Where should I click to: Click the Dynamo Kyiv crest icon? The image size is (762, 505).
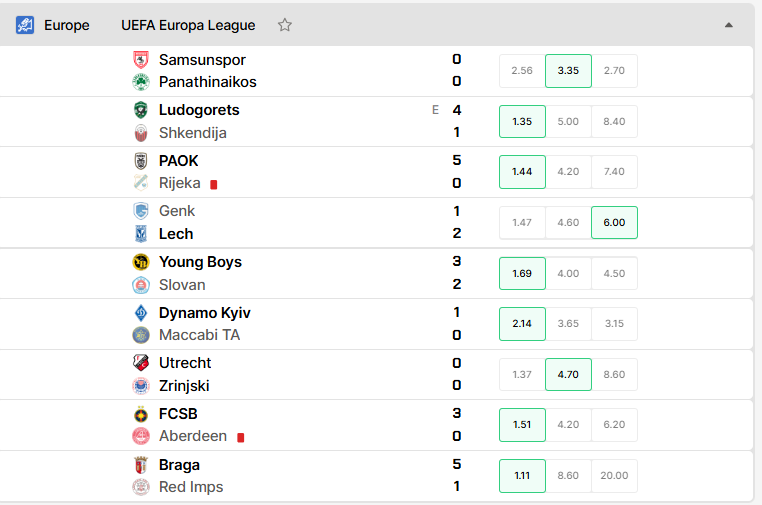(x=141, y=313)
